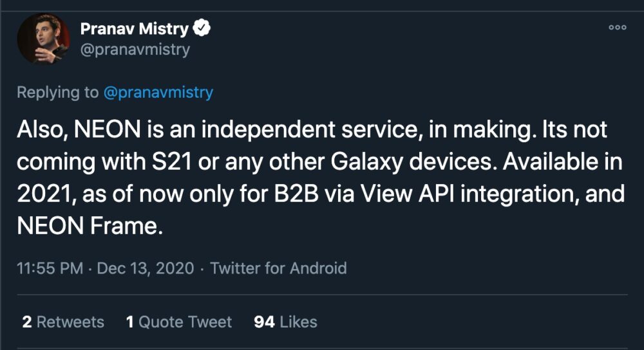Click the @pranavmistry mention in Replying to
The height and width of the screenshot is (350, 644).
(x=158, y=92)
